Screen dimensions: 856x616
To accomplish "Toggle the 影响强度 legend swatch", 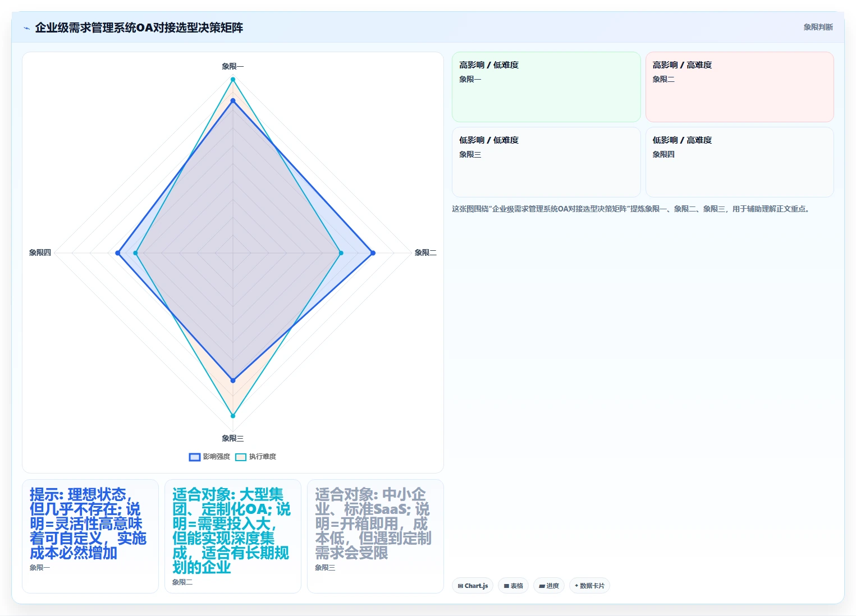I will coord(195,457).
